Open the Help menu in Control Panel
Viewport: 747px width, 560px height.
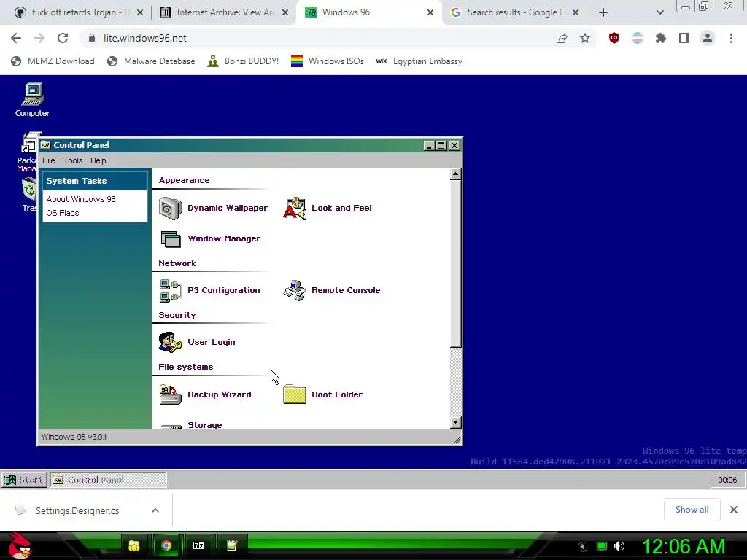(98, 160)
